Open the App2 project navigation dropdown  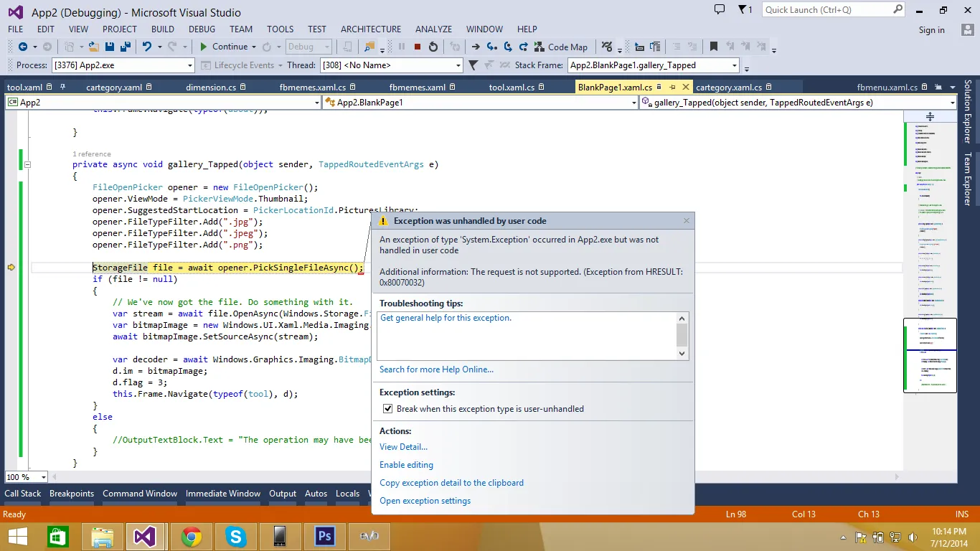click(163, 103)
